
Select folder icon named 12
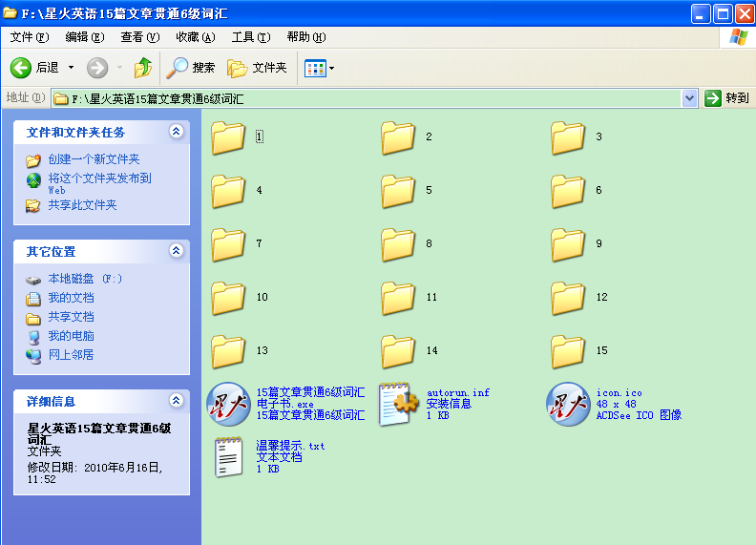tap(568, 298)
